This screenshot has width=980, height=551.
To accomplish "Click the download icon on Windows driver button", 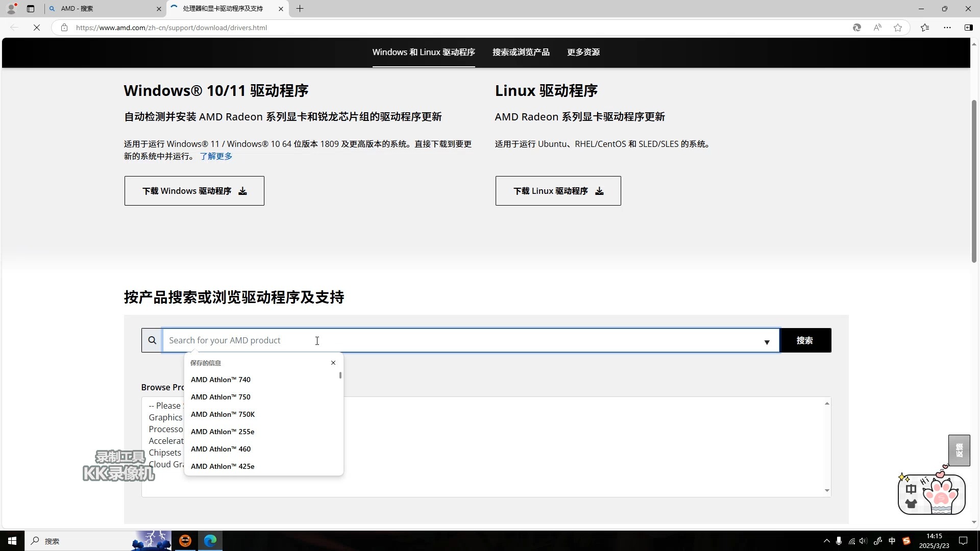I will coord(243,191).
